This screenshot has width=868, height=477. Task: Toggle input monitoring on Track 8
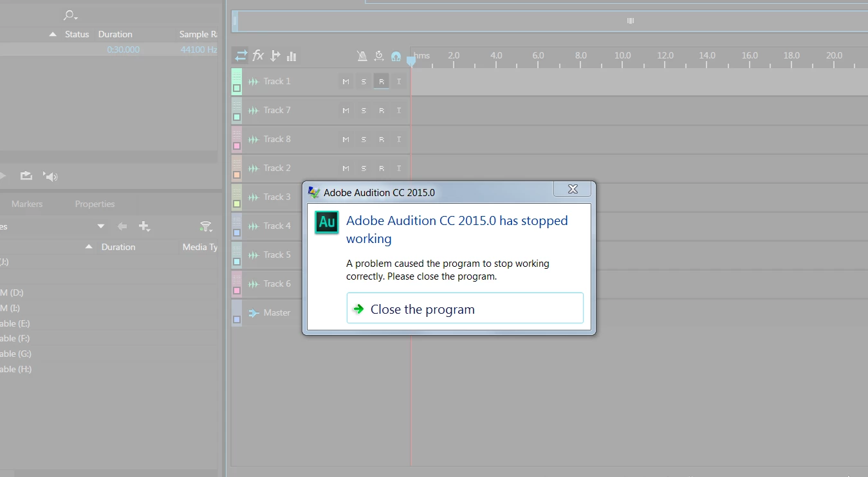pyautogui.click(x=399, y=139)
